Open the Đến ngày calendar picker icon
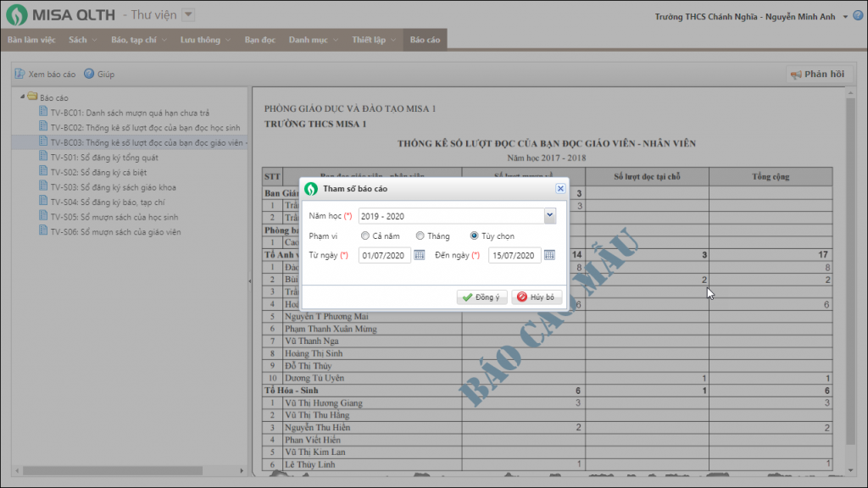Image resolution: width=868 pixels, height=488 pixels. [x=549, y=255]
